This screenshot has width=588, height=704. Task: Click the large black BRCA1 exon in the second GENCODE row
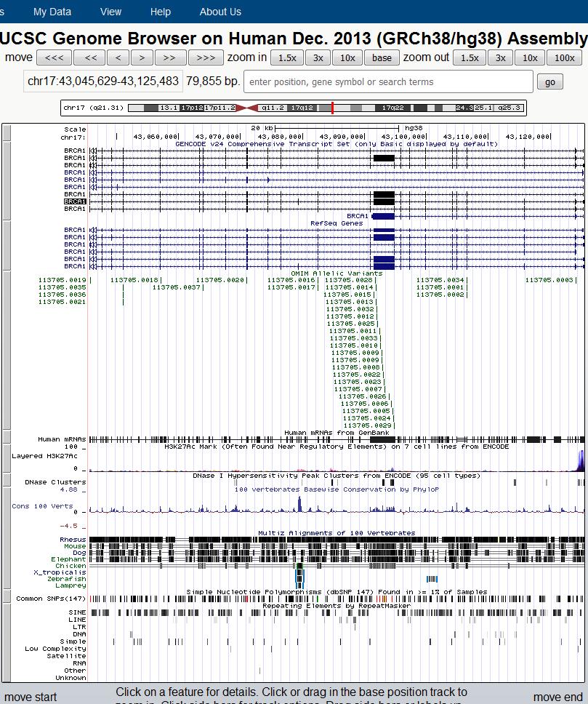click(x=384, y=158)
